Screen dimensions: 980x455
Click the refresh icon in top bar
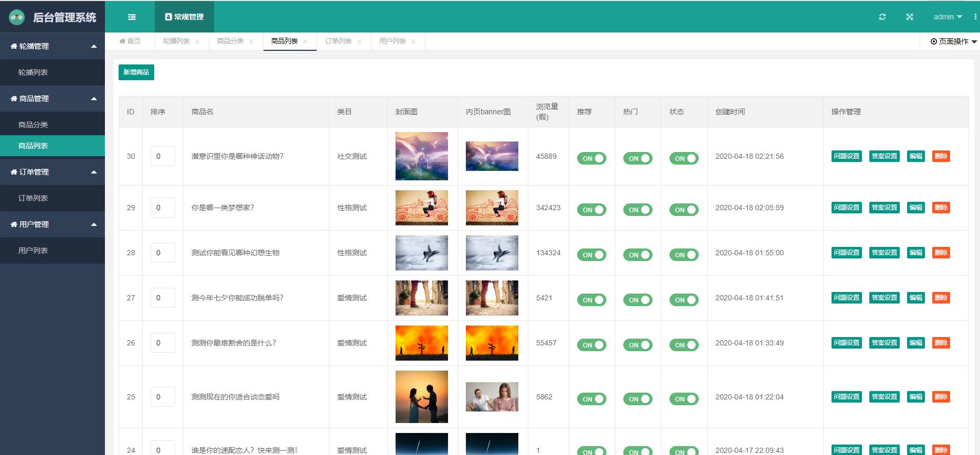pos(882,17)
